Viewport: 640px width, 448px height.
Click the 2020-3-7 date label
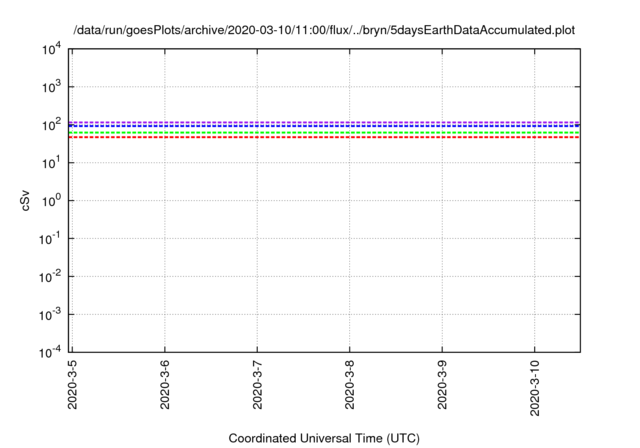click(x=257, y=384)
